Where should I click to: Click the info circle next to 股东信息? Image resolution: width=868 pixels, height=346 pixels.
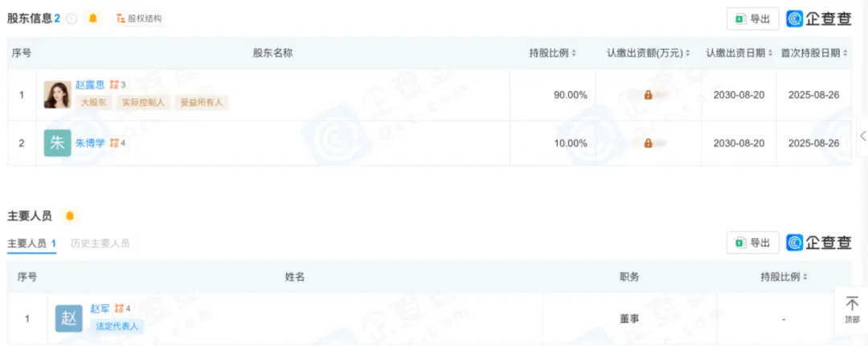coord(72,19)
